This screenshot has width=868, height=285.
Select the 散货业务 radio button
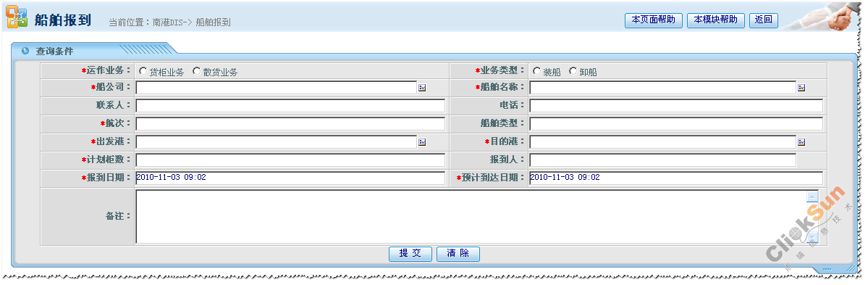196,71
